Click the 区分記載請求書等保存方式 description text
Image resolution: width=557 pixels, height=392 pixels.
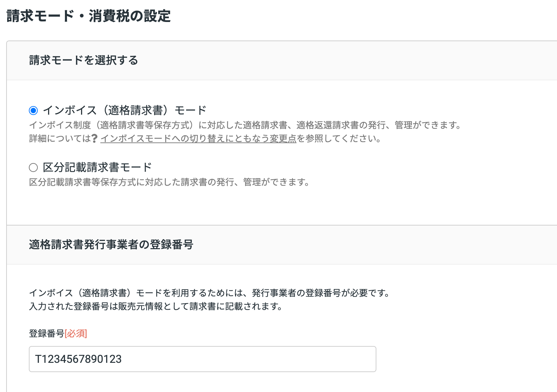[x=169, y=182]
